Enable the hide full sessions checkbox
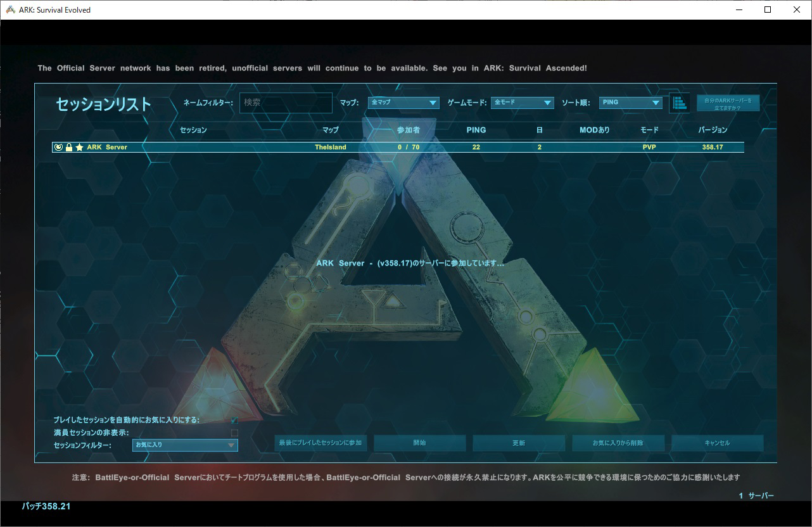Viewport: 812px width, 527px height. [x=234, y=433]
